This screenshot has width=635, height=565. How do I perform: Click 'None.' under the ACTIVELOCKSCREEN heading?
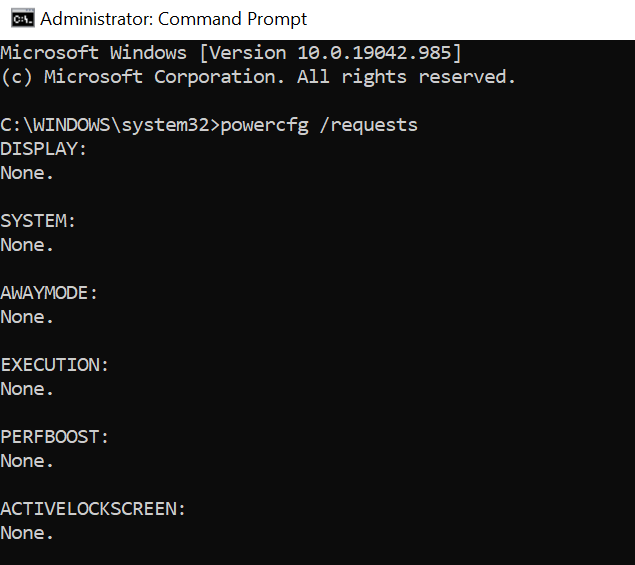pos(28,533)
